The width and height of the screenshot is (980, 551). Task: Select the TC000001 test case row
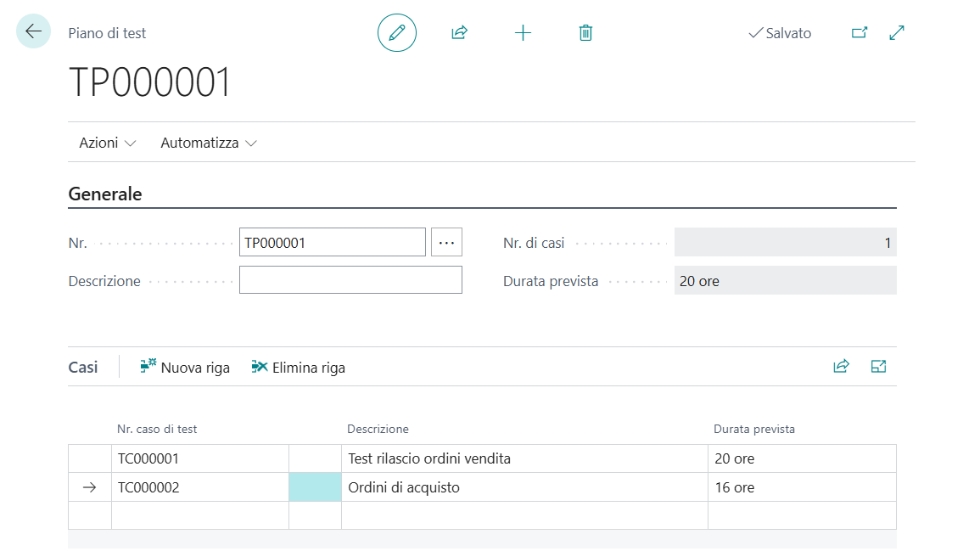click(148, 458)
